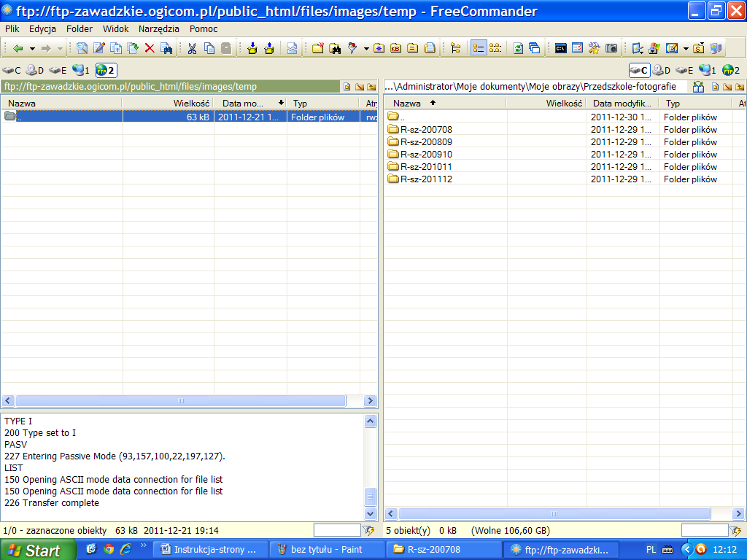747x560 pixels.
Task: Click the unpack files box icon
Action: point(269,48)
